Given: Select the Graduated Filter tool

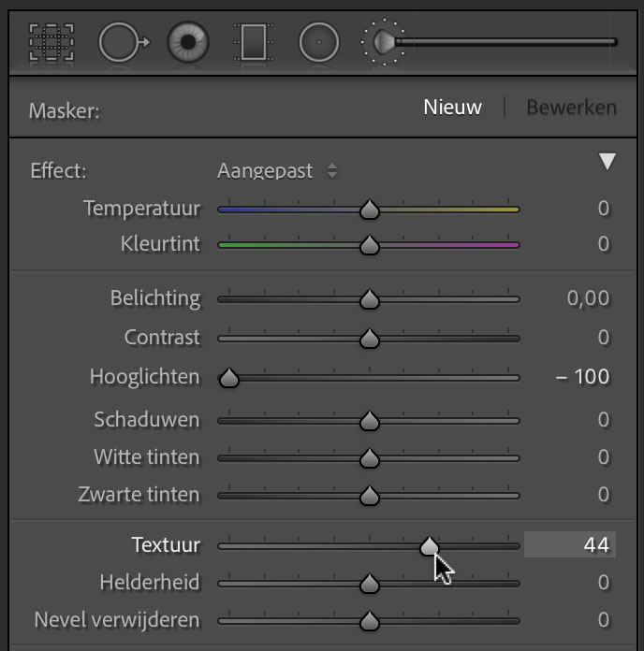Looking at the screenshot, I should pyautogui.click(x=254, y=42).
